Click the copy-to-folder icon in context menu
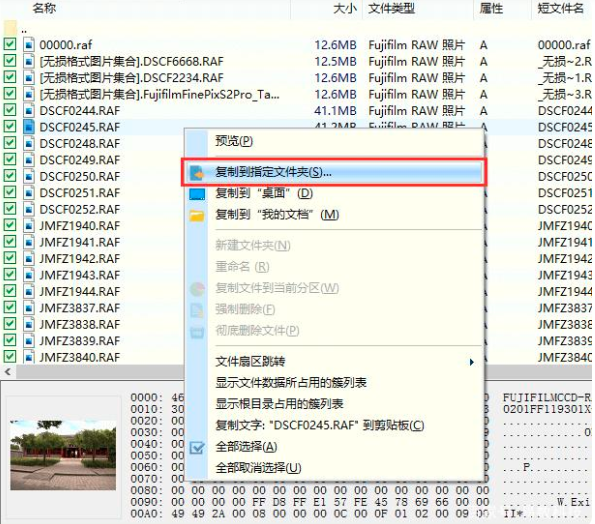This screenshot has height=524, width=595. coord(197,173)
